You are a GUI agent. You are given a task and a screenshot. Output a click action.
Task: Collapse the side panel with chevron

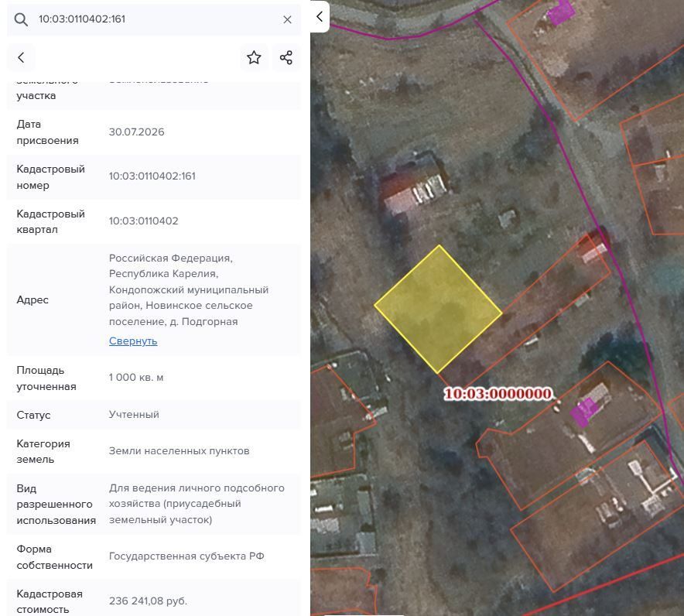pyautogui.click(x=320, y=16)
